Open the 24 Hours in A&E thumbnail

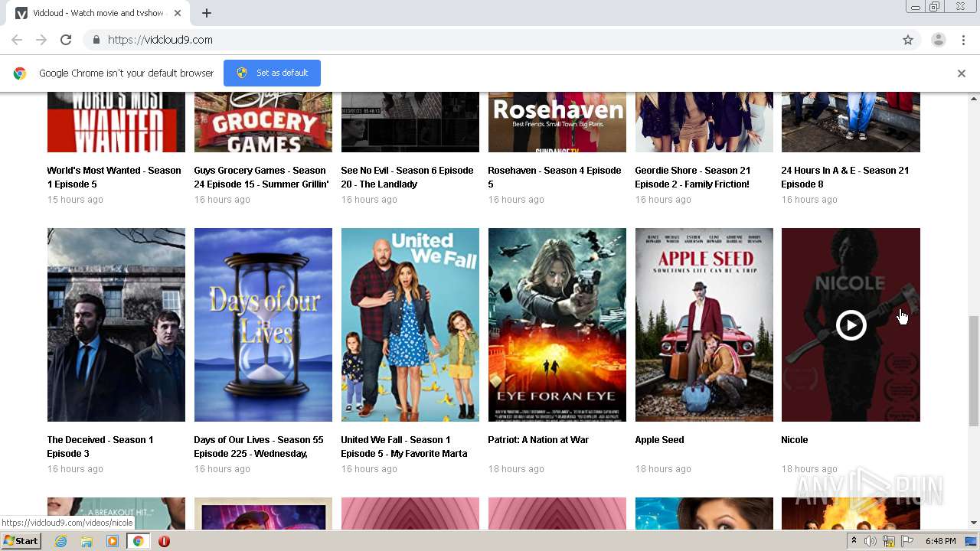point(851,122)
